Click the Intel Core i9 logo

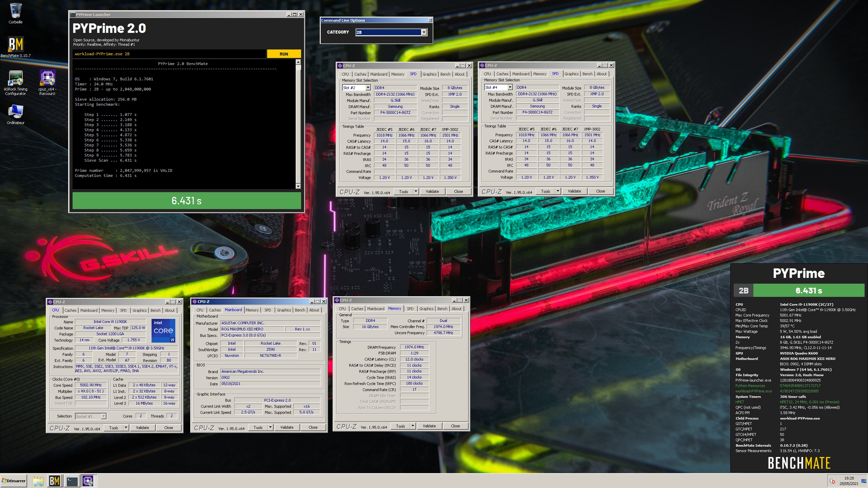coord(163,330)
